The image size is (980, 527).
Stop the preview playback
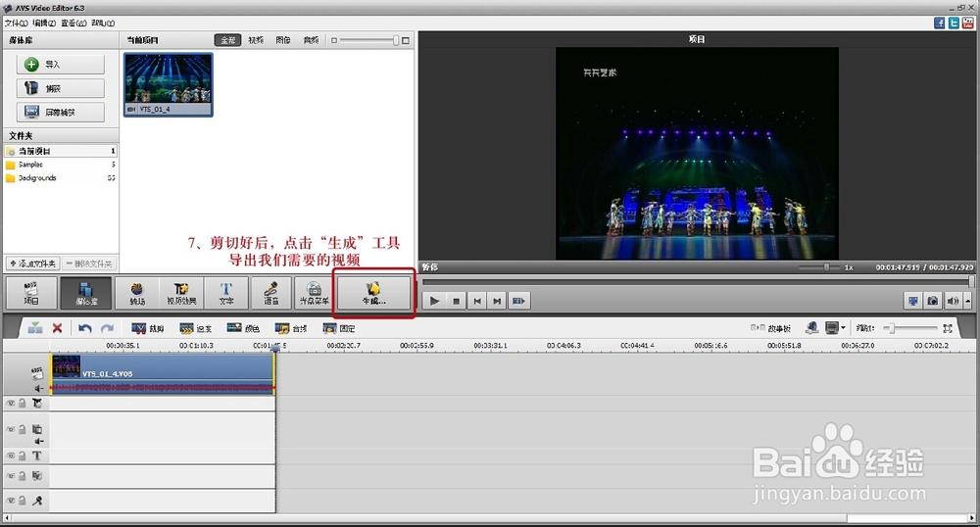coord(457,301)
